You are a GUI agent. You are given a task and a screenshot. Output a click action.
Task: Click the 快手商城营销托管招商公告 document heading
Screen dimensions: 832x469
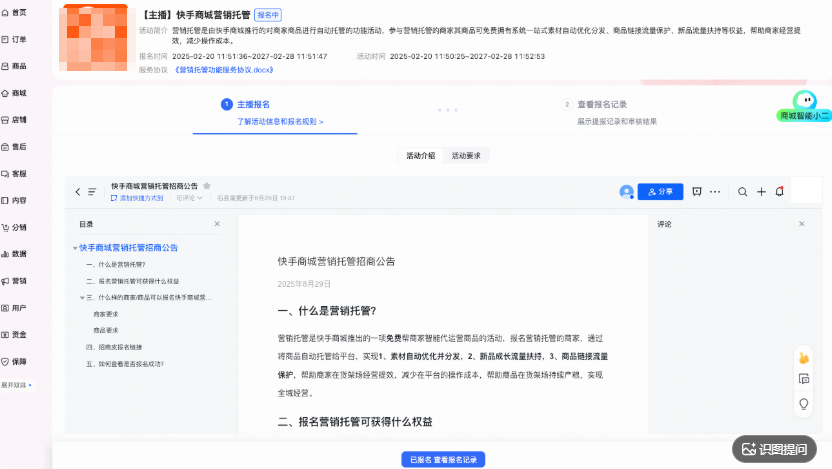(336, 261)
